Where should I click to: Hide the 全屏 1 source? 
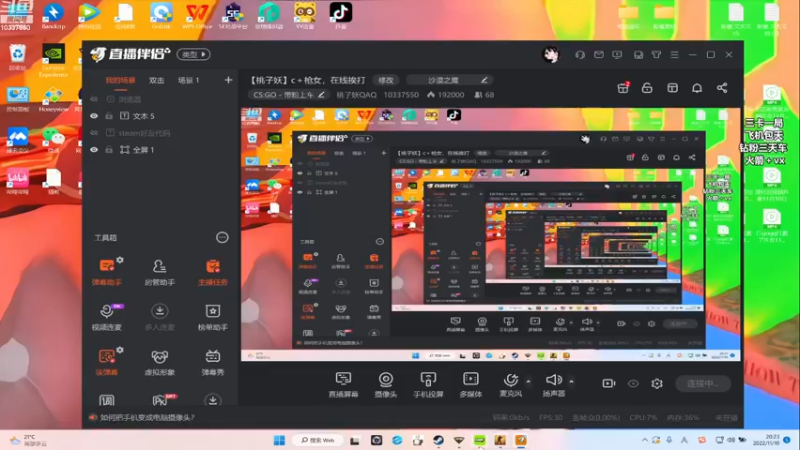[x=94, y=149]
